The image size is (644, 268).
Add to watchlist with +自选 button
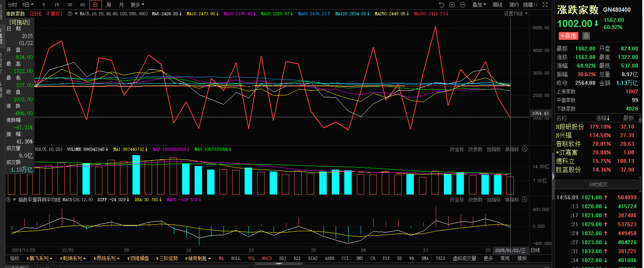click(568, 36)
